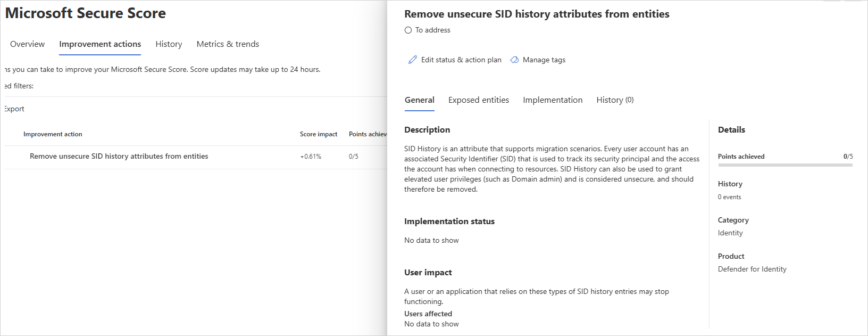The image size is (868, 336).
Task: View the History (0) tab in panel
Action: coord(615,100)
